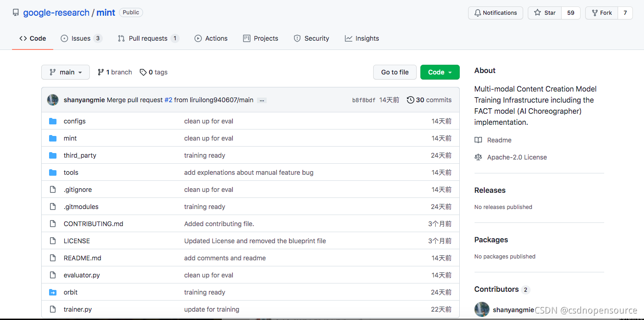Open the Contributors section heading
644x320 pixels.
point(496,289)
